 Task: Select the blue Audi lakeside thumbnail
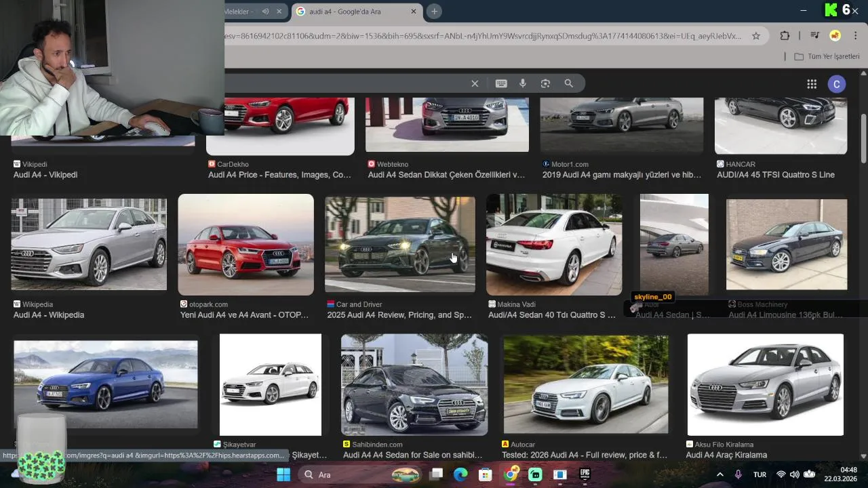(106, 384)
